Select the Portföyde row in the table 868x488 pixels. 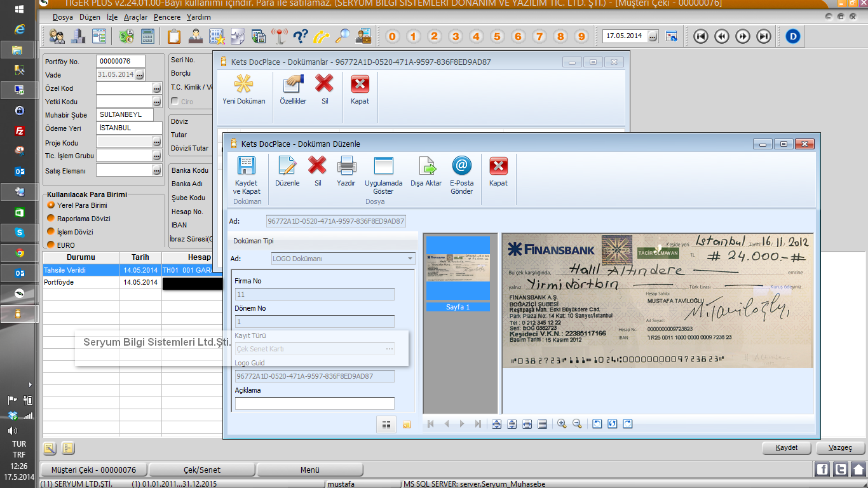[132, 282]
